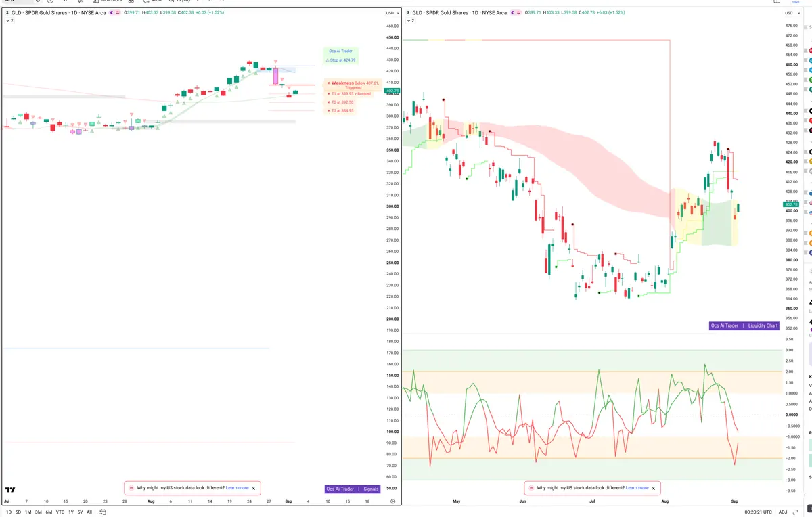Close the left chart US stock data notice
Image resolution: width=812 pixels, height=517 pixels.
[254, 488]
